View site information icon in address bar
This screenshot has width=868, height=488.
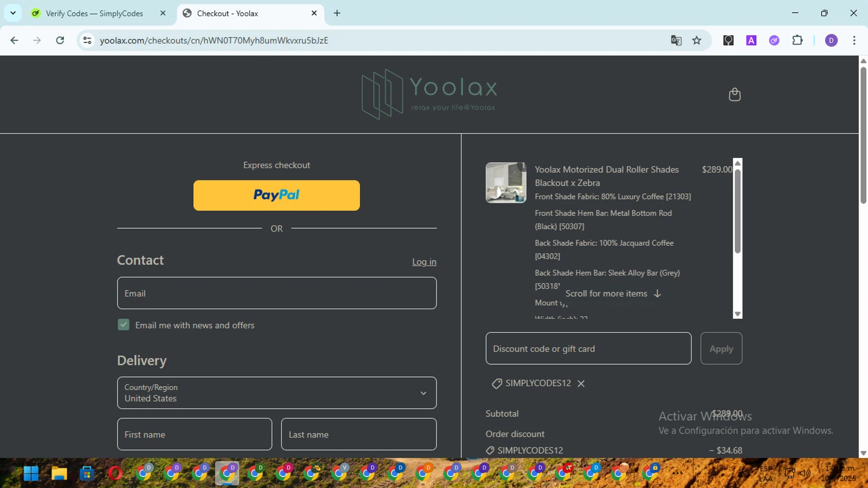[87, 40]
